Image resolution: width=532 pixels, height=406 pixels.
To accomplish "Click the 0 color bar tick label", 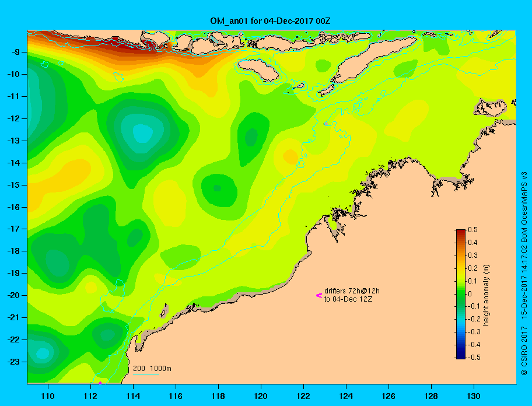I will [x=470, y=294].
